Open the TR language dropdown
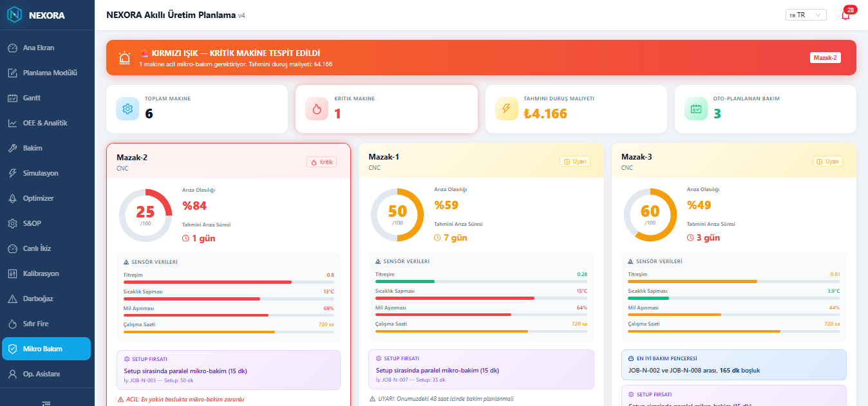The width and height of the screenshot is (868, 406). (x=806, y=15)
